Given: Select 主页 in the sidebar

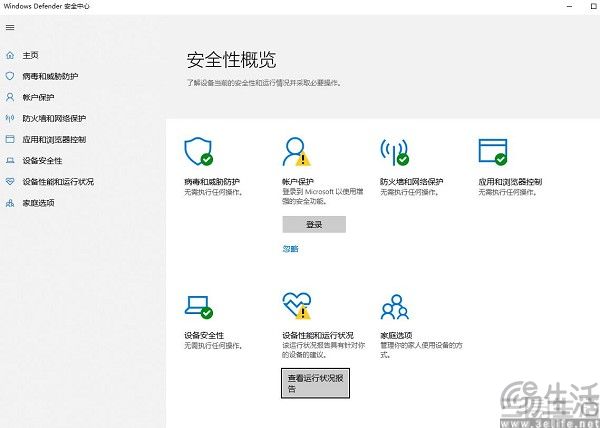Looking at the screenshot, I should 30,55.
